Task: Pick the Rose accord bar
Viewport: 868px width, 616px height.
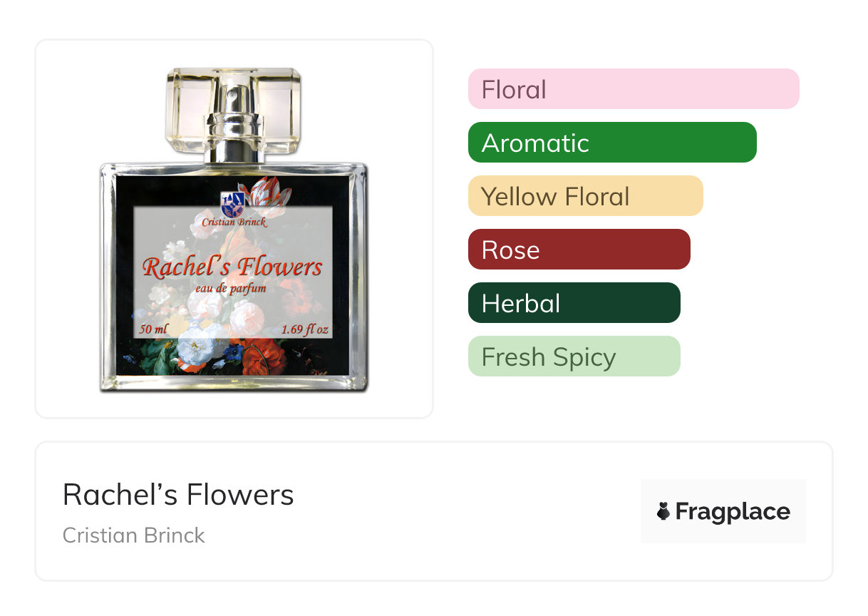Action: pyautogui.click(x=579, y=250)
